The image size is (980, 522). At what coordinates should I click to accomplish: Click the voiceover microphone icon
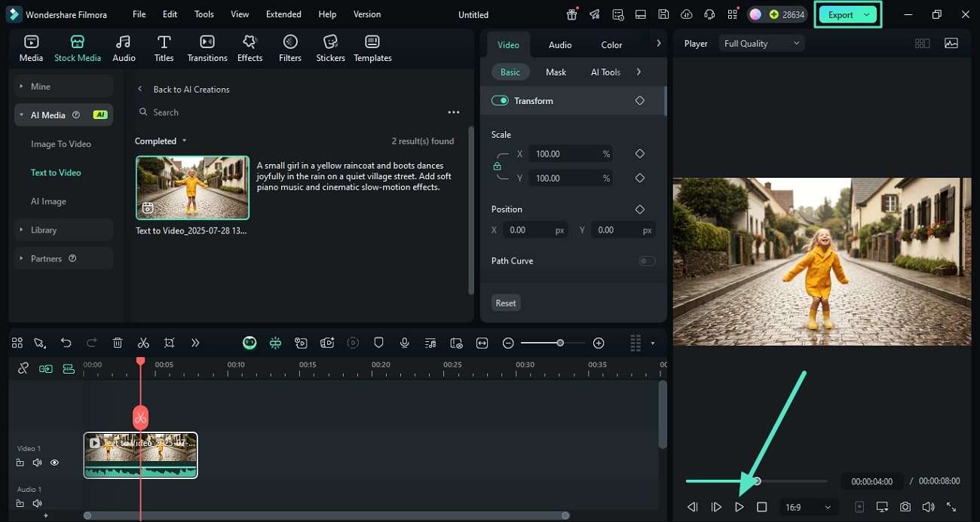[405, 343]
